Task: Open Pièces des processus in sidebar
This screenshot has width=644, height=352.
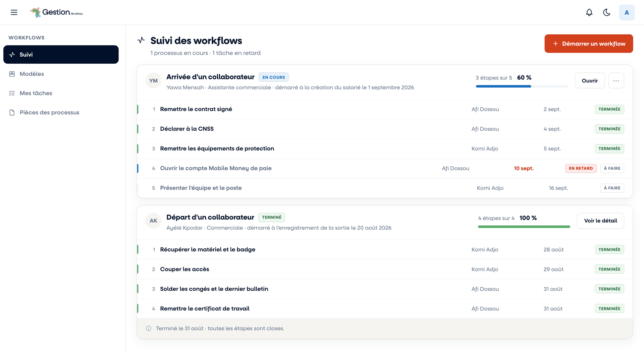Action: click(61, 112)
